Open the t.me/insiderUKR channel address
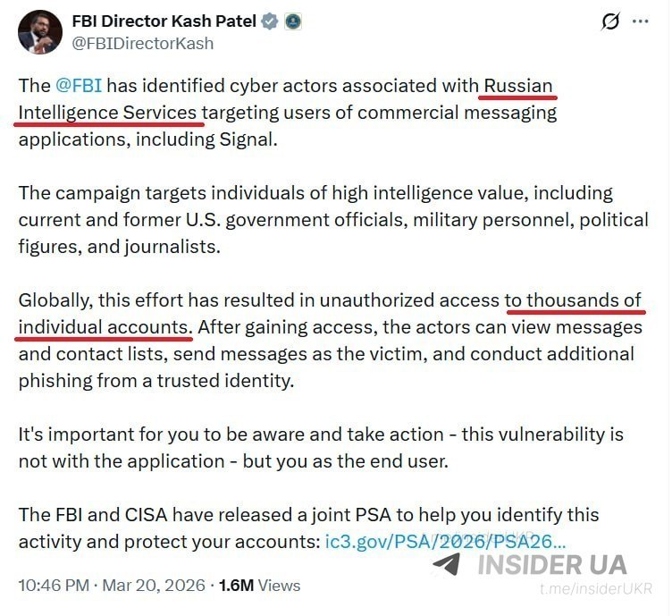 click(596, 588)
